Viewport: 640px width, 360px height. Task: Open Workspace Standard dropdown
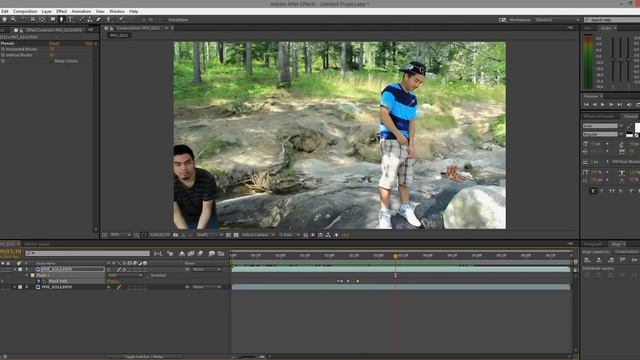pos(557,20)
